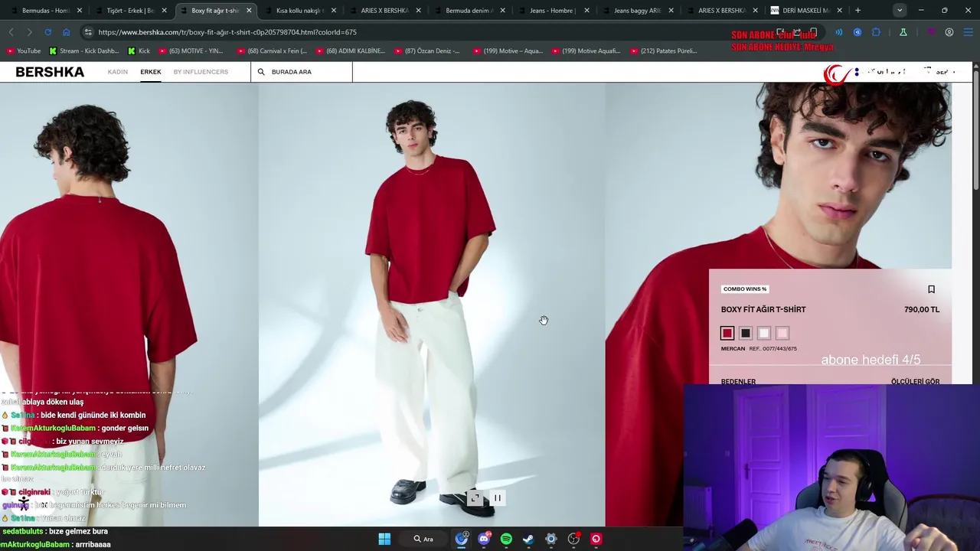980x551 pixels.
Task: Go to BERSHKA home via logo
Action: pos(50,72)
